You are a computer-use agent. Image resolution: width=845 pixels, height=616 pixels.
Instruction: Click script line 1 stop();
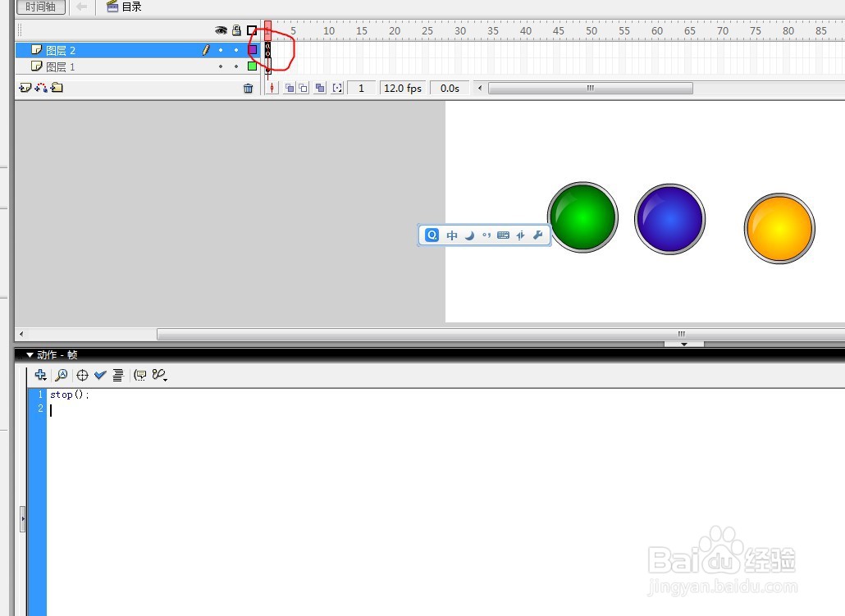point(69,395)
